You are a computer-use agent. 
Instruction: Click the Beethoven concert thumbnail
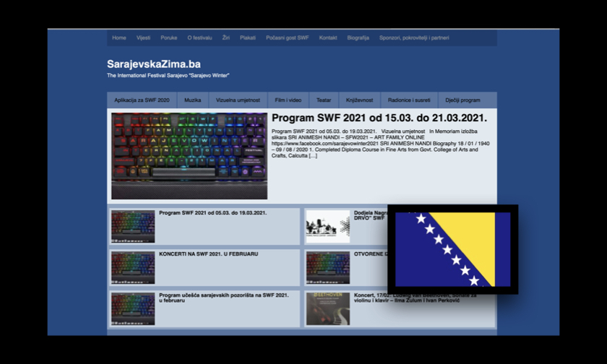click(327, 308)
